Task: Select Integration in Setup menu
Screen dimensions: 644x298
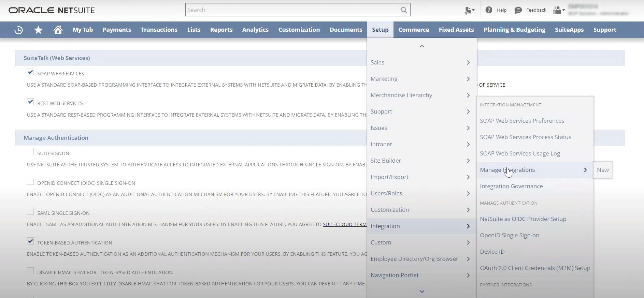Action: coord(421,226)
